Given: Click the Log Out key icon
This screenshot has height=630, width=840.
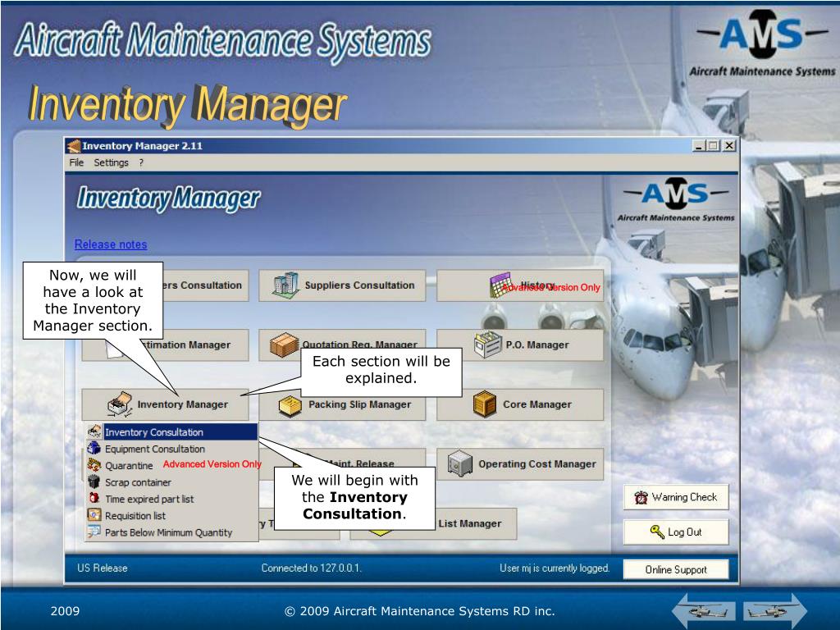Looking at the screenshot, I should click(657, 532).
